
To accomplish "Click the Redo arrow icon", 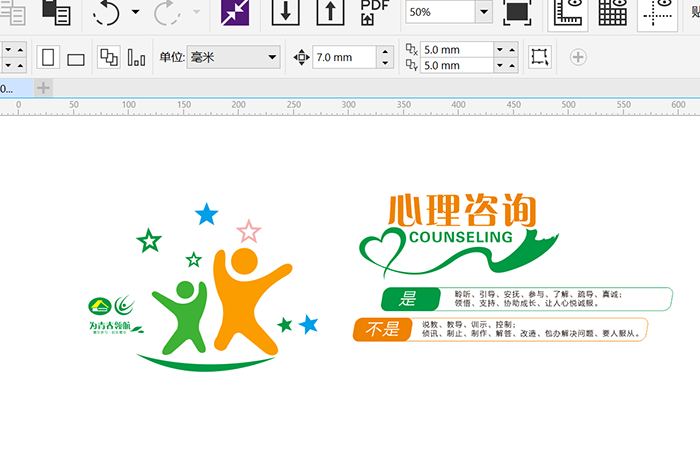I will (x=167, y=12).
